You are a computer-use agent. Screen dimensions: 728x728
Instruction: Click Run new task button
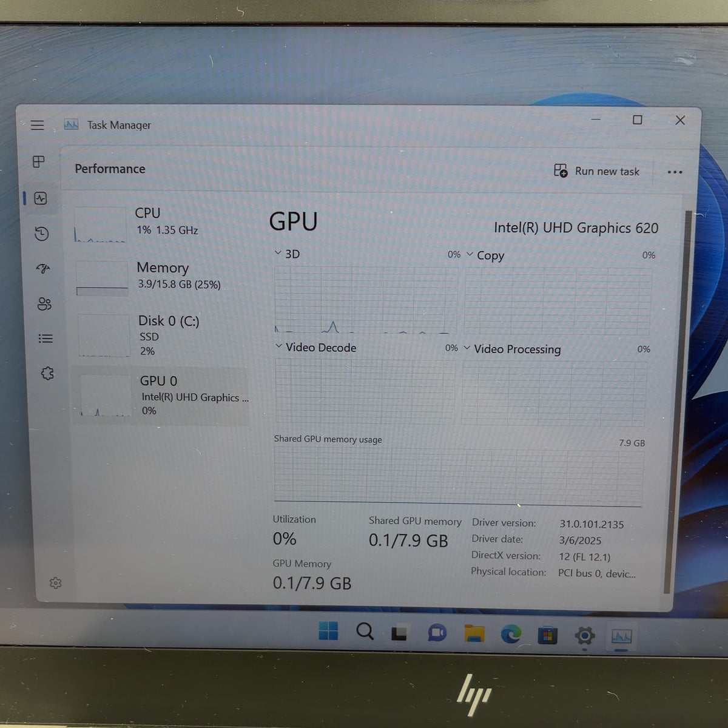coord(597,171)
